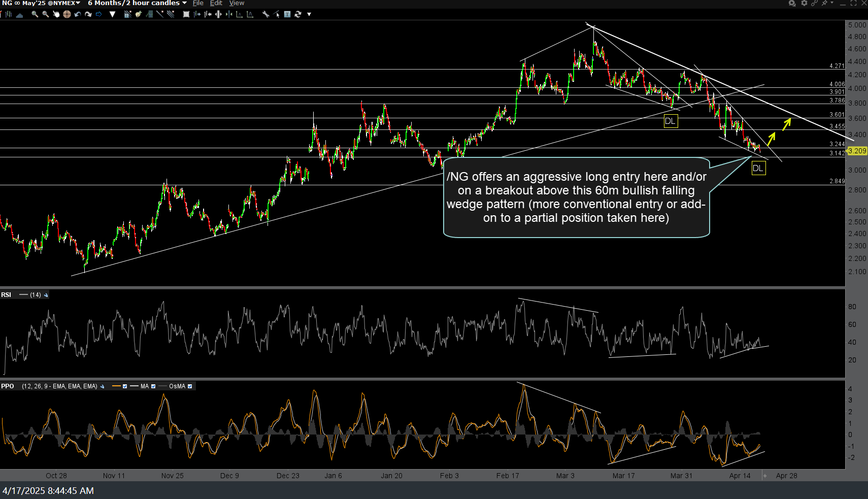The height and width of the screenshot is (499, 868).
Task: Open the View menu
Action: (x=237, y=3)
